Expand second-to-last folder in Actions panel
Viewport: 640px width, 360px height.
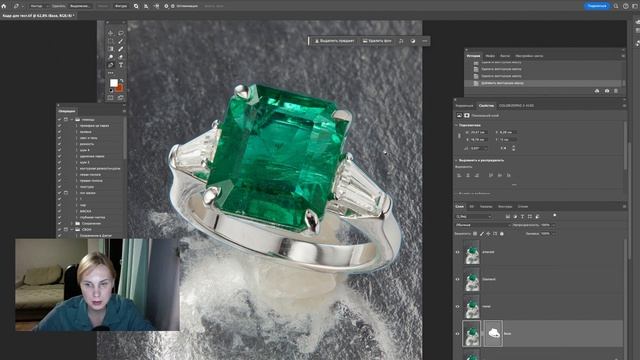[x=72, y=224]
